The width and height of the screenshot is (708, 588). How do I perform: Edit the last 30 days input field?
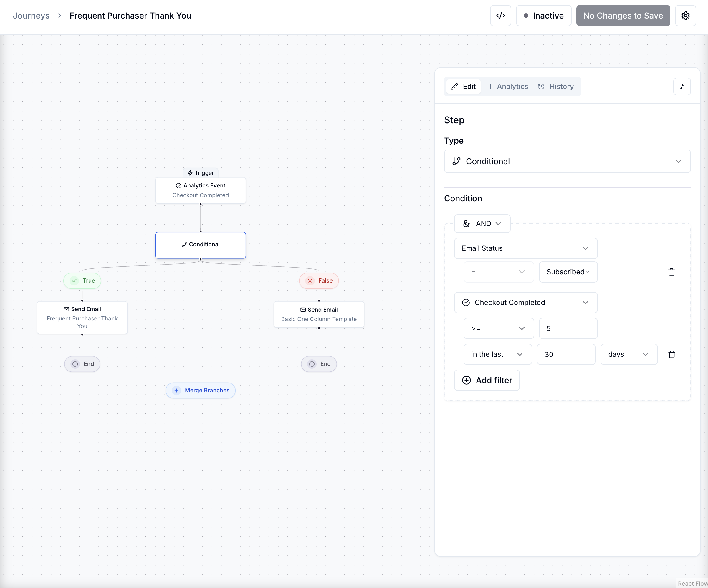click(x=567, y=354)
